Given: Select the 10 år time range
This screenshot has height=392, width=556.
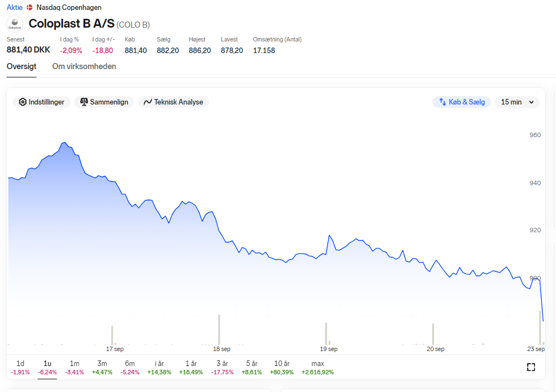Looking at the screenshot, I should tap(282, 368).
